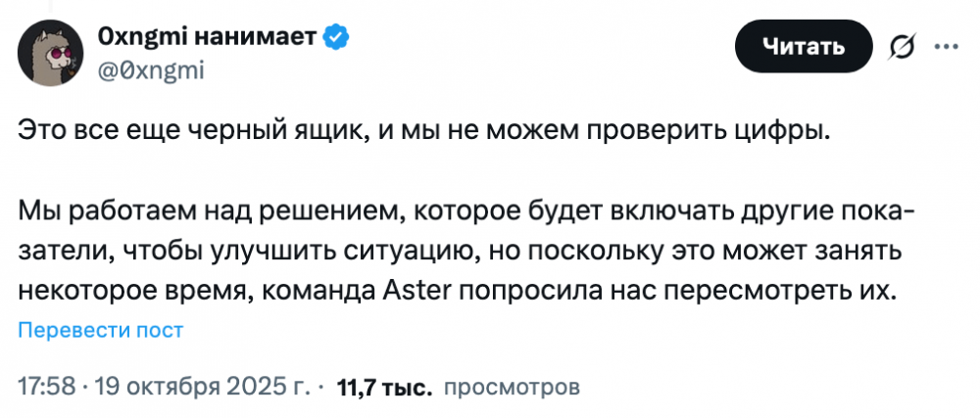Open the three-dot more options menu
This screenshot has height=418, width=980.
pyautogui.click(x=945, y=46)
